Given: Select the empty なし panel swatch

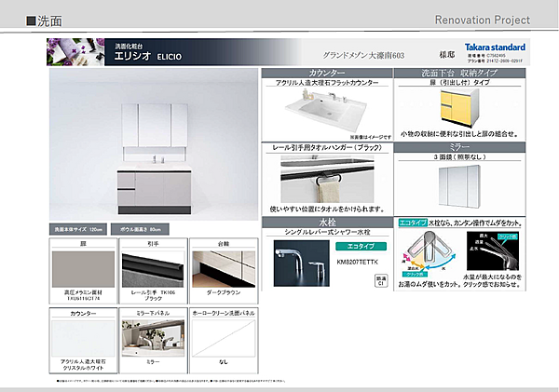Looking at the screenshot, I should 224,338.
